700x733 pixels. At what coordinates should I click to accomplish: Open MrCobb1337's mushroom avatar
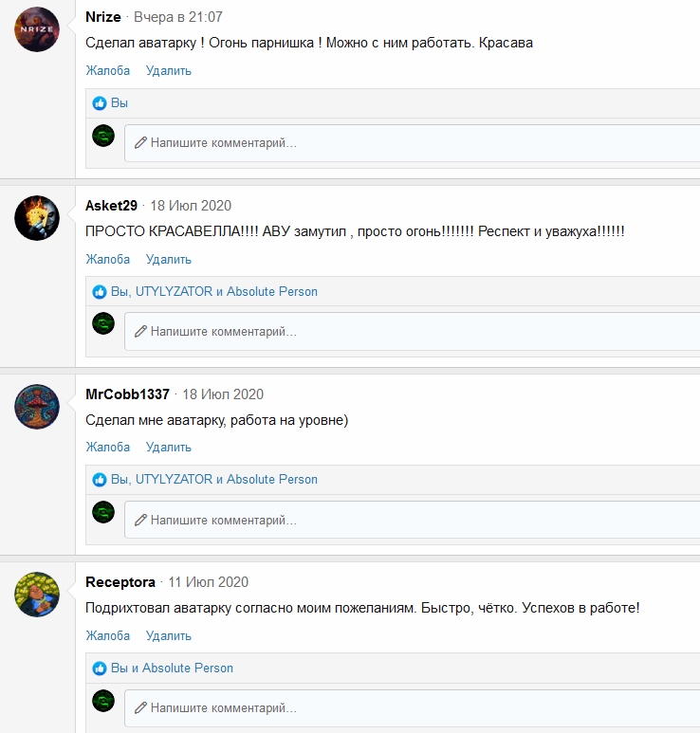pos(37,407)
